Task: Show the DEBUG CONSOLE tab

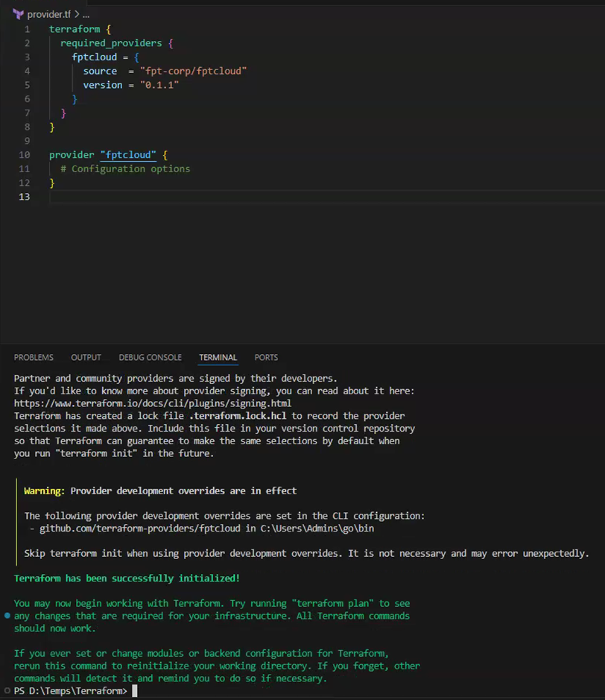Action: click(x=150, y=358)
